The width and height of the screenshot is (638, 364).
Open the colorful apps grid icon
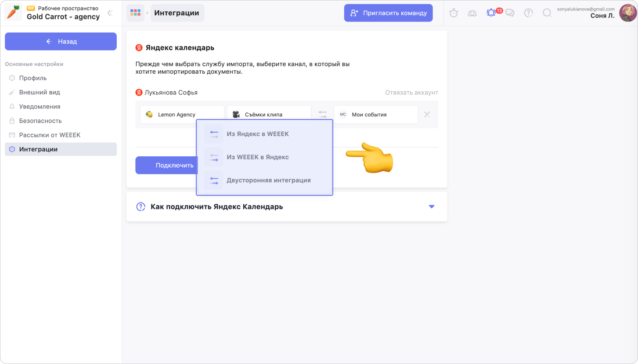(x=135, y=13)
